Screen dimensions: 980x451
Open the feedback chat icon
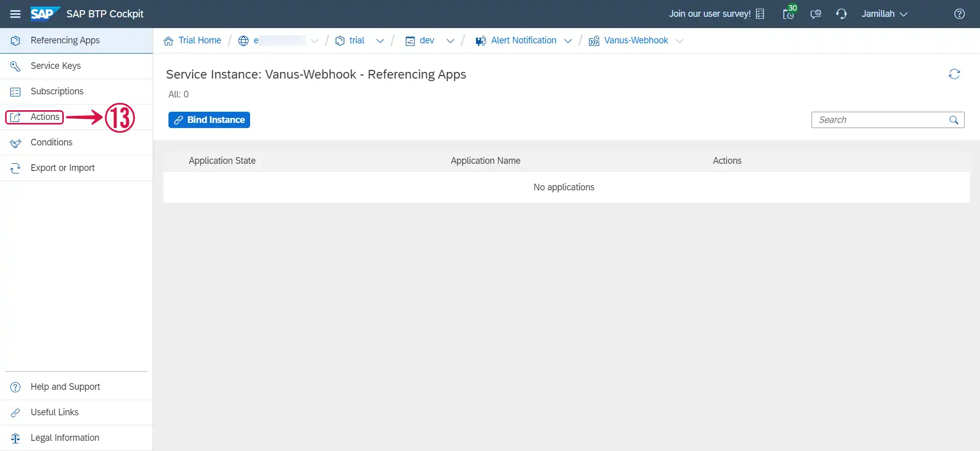[x=816, y=14]
